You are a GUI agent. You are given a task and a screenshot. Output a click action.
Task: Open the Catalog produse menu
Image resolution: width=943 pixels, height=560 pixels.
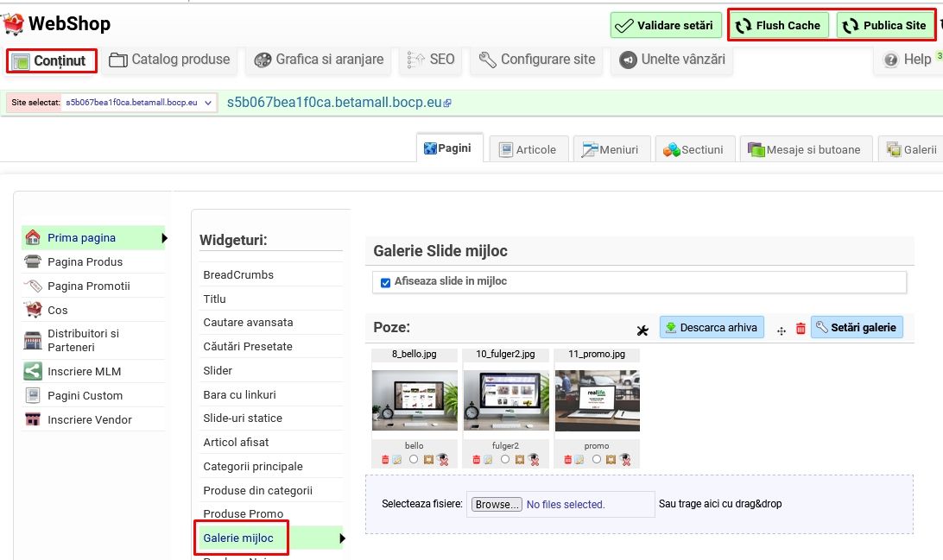[x=169, y=60]
